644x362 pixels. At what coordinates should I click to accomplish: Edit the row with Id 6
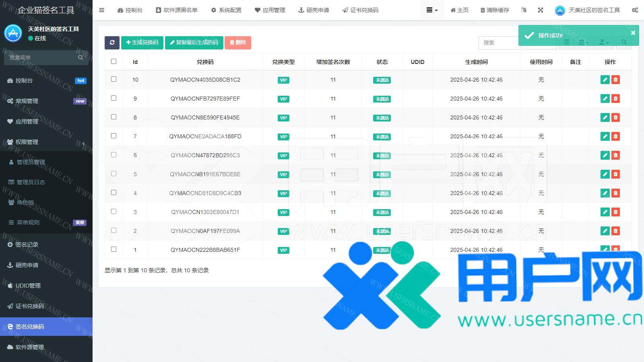[605, 155]
